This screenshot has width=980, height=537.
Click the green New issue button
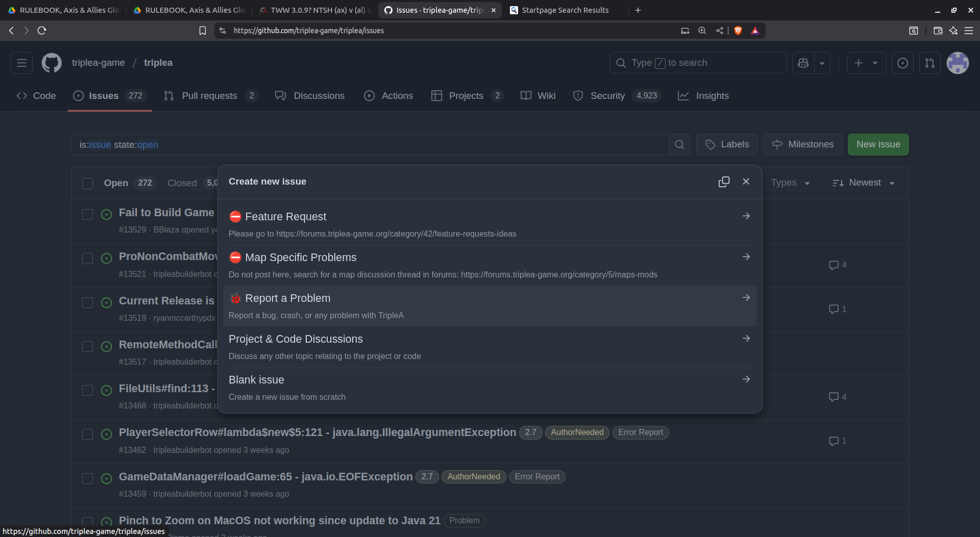[878, 145]
